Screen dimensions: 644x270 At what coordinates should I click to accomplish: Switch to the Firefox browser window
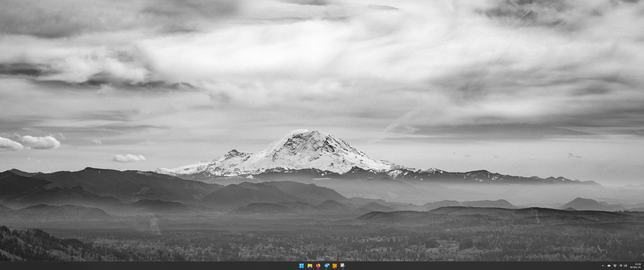pos(318,266)
